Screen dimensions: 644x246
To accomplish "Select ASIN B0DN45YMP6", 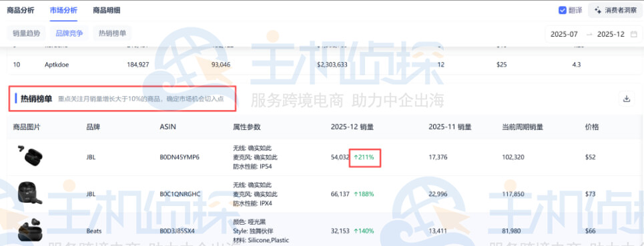I will 180,157.
